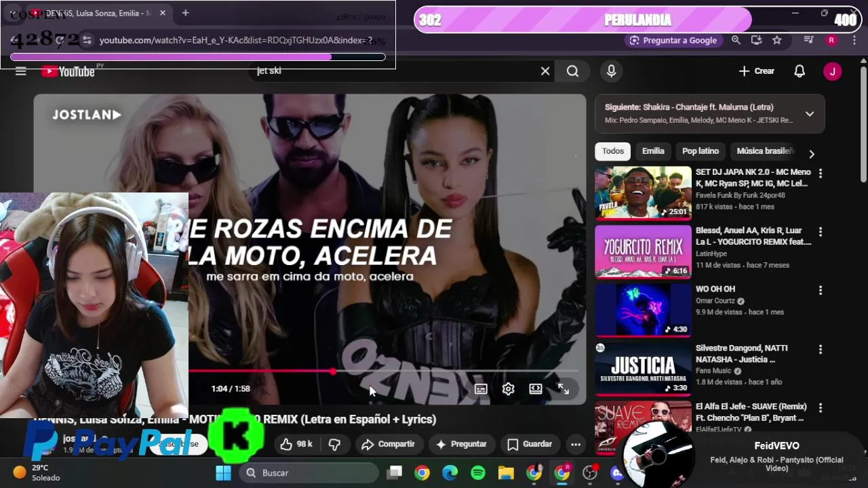Viewport: 868px width, 488px height.
Task: Open options for El Alfa SUAVE Remix
Action: 820,408
